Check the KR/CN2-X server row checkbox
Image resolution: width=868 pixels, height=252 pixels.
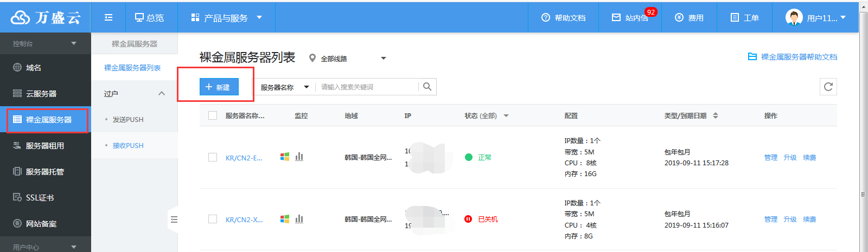point(213,219)
